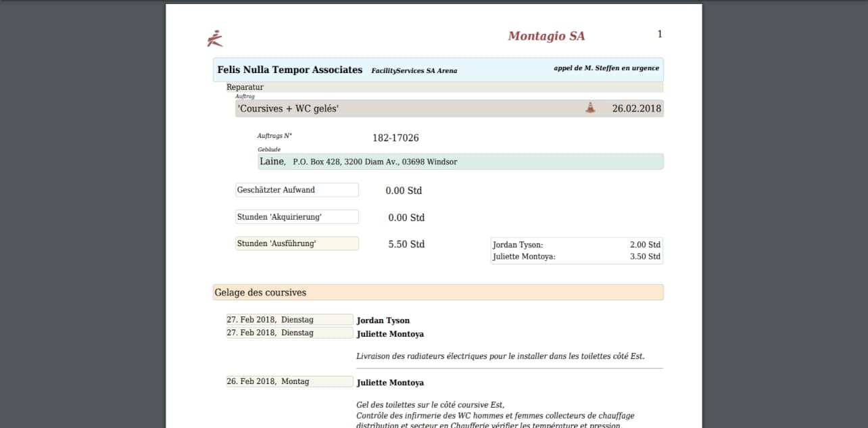Click the 'Reparatur' category bar

[x=245, y=87]
